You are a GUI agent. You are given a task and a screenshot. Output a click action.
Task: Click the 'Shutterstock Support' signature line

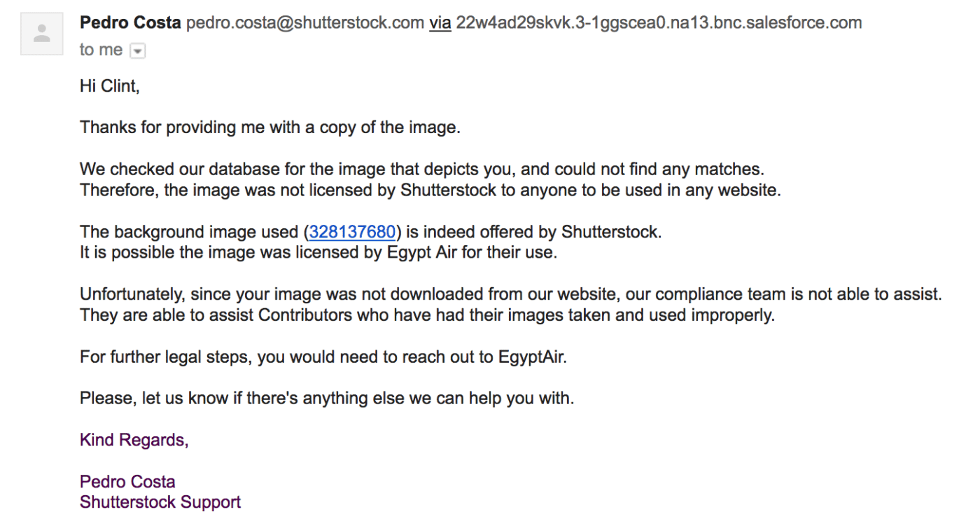(160, 502)
